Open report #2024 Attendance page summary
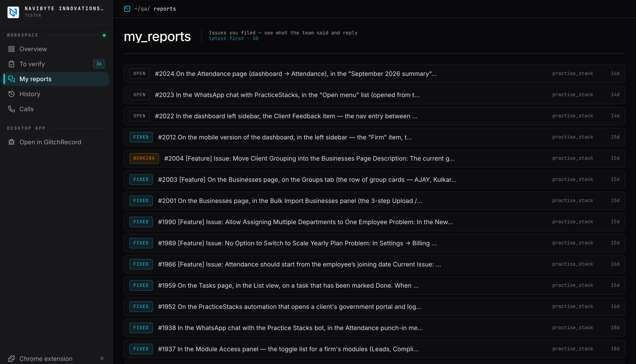The width and height of the screenshot is (636, 364). (x=374, y=74)
